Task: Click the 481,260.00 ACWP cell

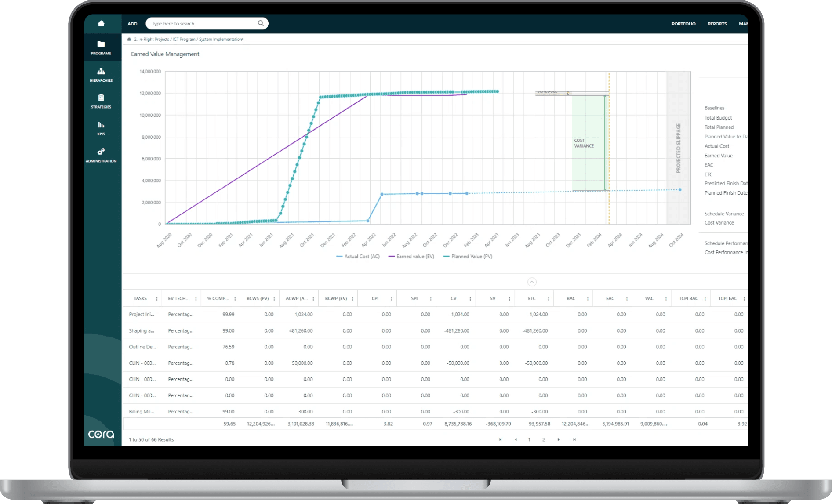Action: [301, 330]
